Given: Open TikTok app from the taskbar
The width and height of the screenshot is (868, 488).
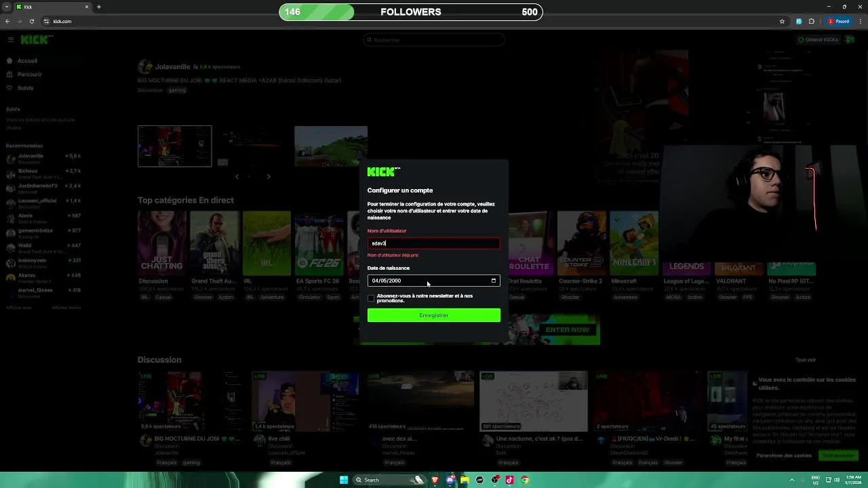Looking at the screenshot, I should click(510, 480).
